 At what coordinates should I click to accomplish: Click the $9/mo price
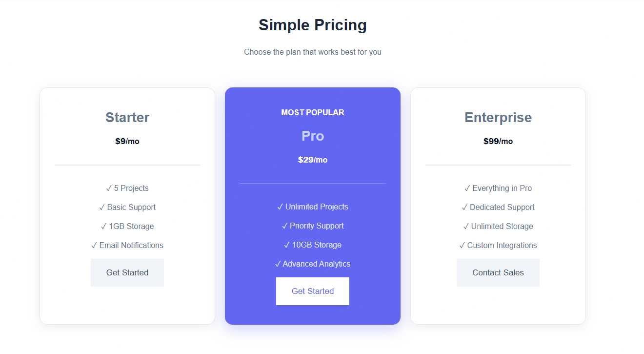tap(127, 142)
